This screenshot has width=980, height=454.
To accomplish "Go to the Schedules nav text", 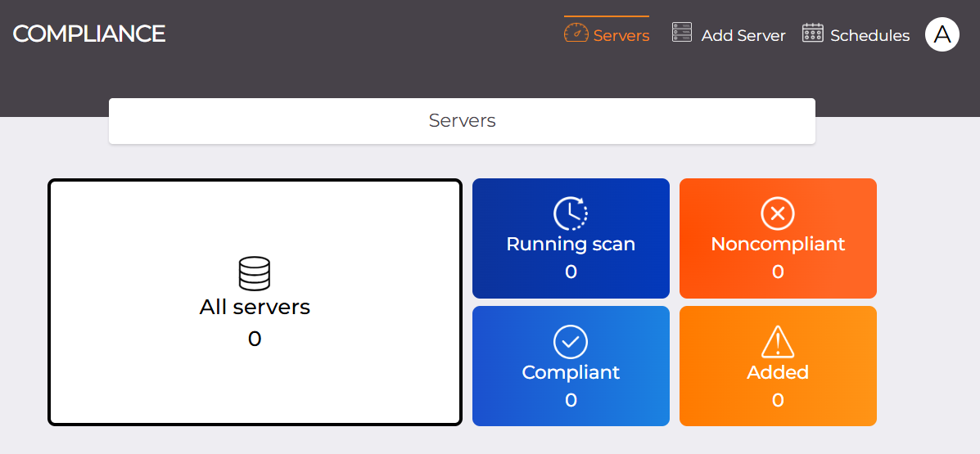I will point(869,36).
